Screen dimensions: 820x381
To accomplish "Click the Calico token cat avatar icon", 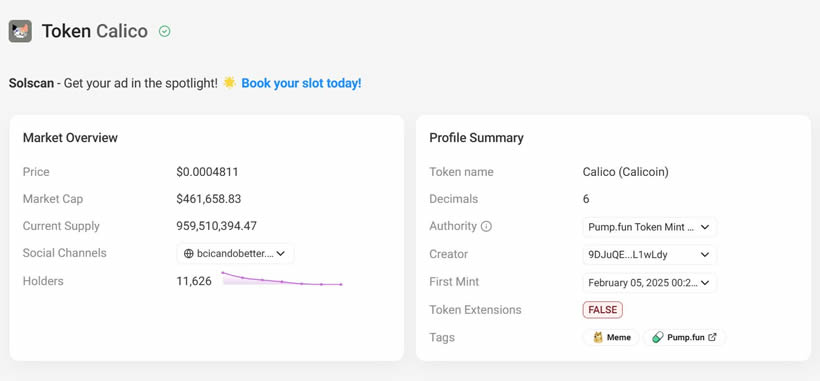I will [20, 31].
